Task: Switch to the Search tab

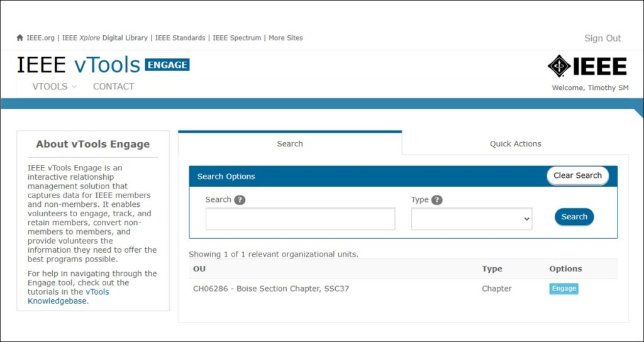Action: pyautogui.click(x=290, y=144)
